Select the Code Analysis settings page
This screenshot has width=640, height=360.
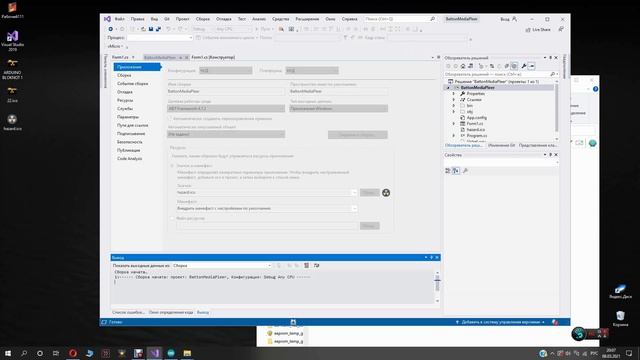click(x=130, y=159)
